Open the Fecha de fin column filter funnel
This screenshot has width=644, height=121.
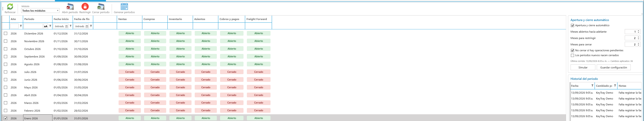pos(91,26)
